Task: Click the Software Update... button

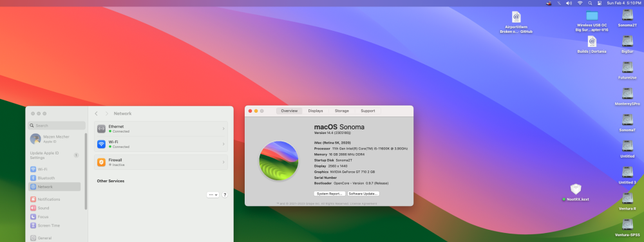Action: pyautogui.click(x=363, y=194)
